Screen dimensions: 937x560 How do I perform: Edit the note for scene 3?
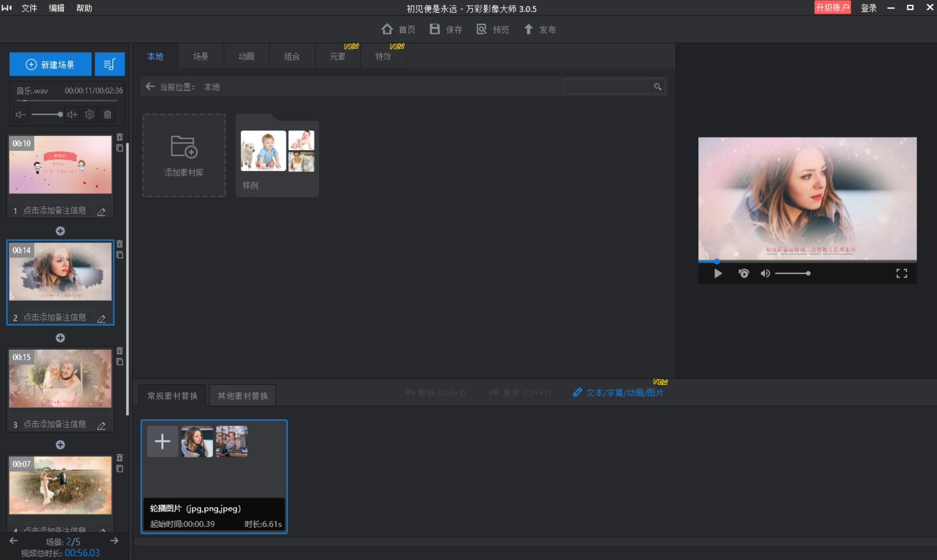click(x=101, y=425)
